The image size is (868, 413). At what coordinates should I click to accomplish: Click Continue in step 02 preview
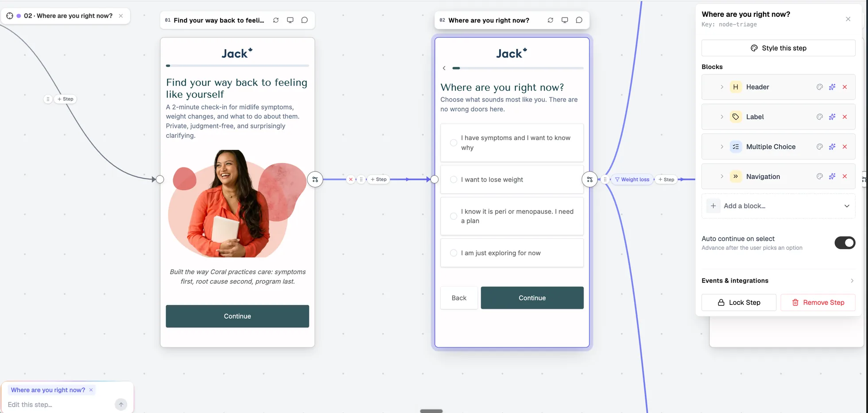(532, 298)
